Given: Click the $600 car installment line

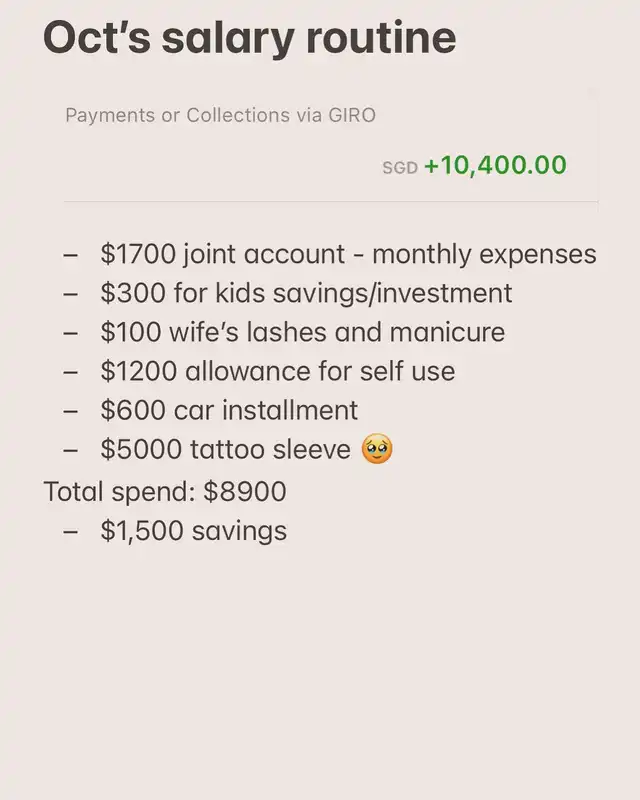Looking at the screenshot, I should coord(229,410).
